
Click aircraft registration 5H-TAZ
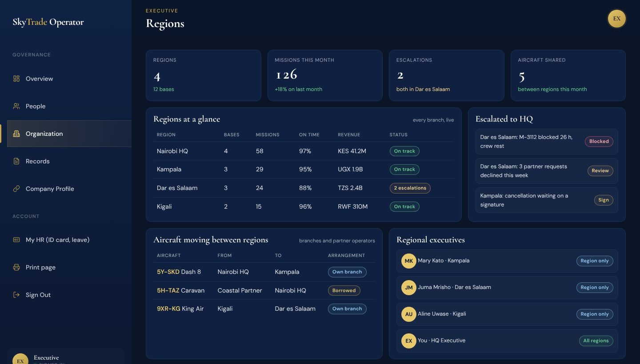click(x=168, y=290)
